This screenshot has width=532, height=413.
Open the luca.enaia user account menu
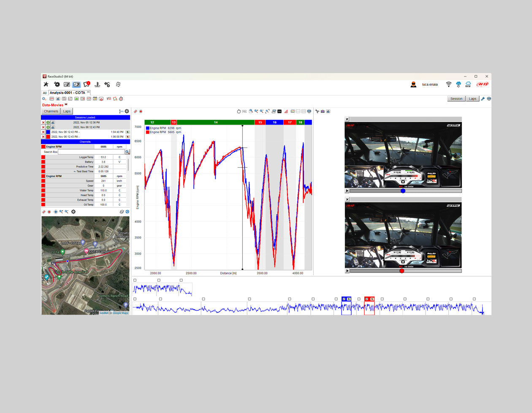click(429, 84)
